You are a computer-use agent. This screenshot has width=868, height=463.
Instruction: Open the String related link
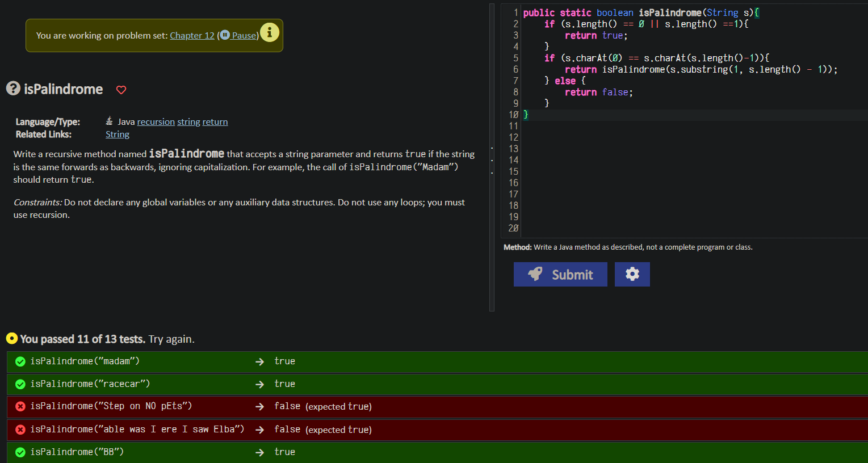117,134
